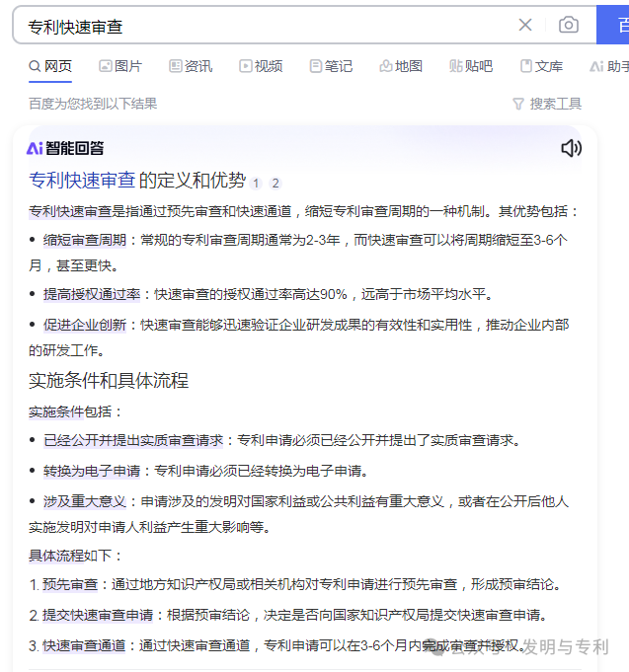Click the text 百度为您找到以下结果
The width and height of the screenshot is (629, 672).
(93, 104)
